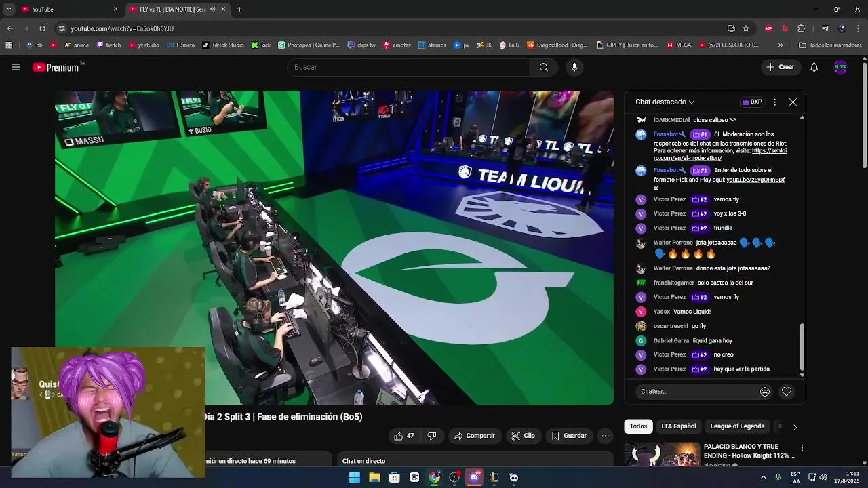Open File Explorer from the taskbar
The image size is (868, 488).
[x=374, y=477]
